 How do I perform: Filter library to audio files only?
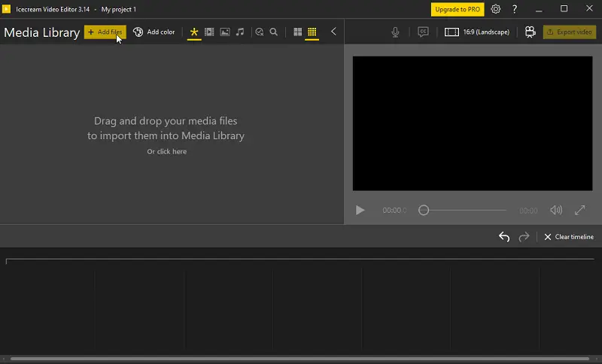240,32
